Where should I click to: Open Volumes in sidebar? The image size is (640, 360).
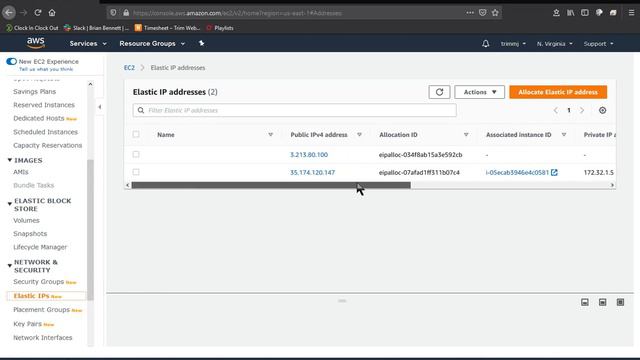coord(26,220)
